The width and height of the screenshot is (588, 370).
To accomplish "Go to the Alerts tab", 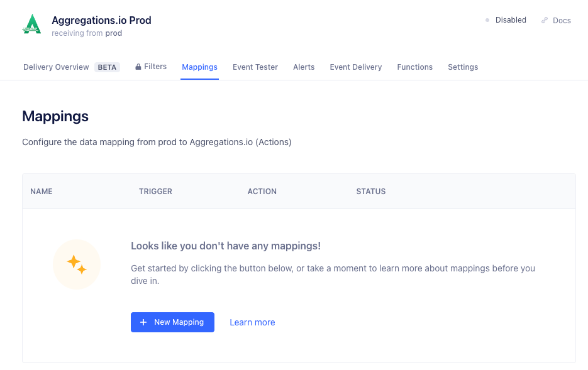I will tap(304, 67).
